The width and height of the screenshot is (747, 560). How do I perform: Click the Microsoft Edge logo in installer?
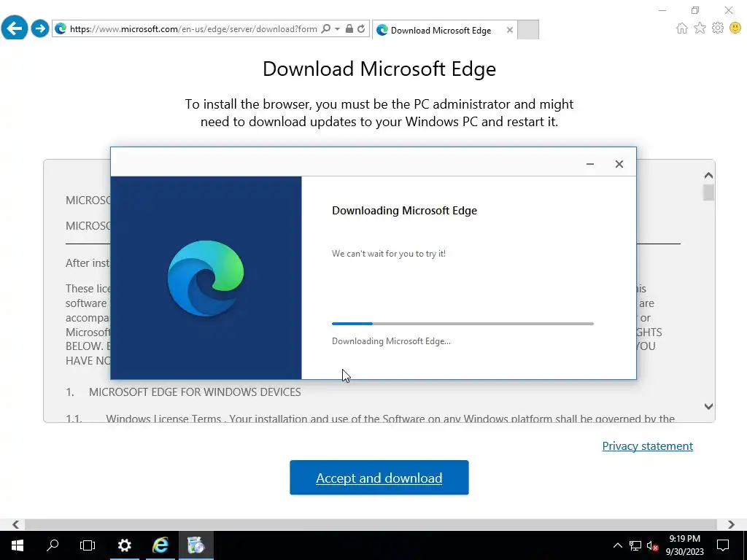point(205,278)
